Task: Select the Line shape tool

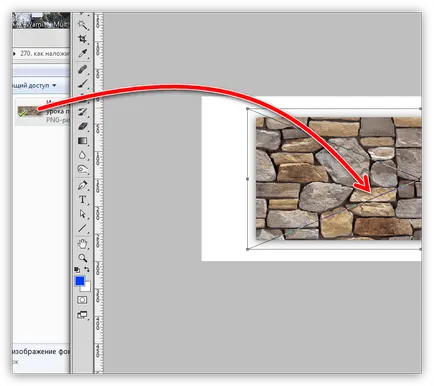Action: [x=82, y=228]
